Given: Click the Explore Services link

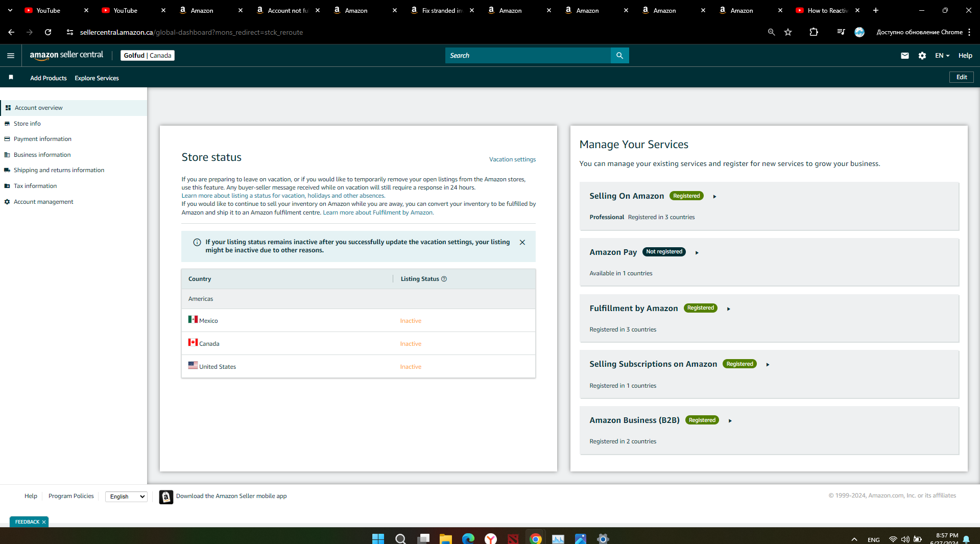Looking at the screenshot, I should (x=97, y=78).
